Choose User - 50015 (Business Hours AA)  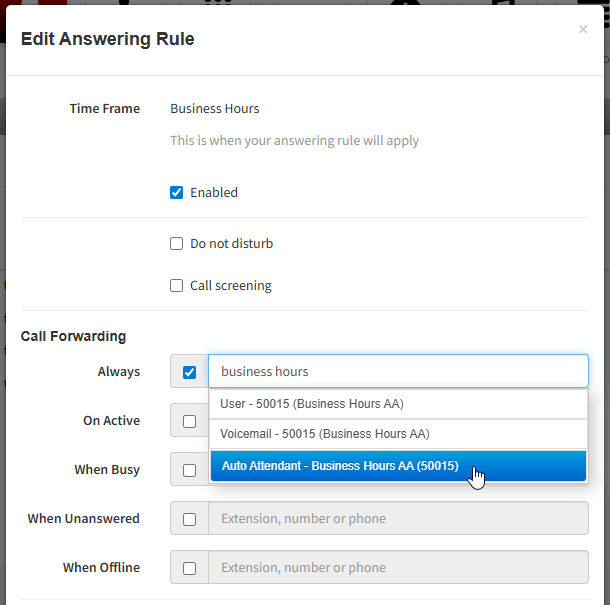pos(398,404)
